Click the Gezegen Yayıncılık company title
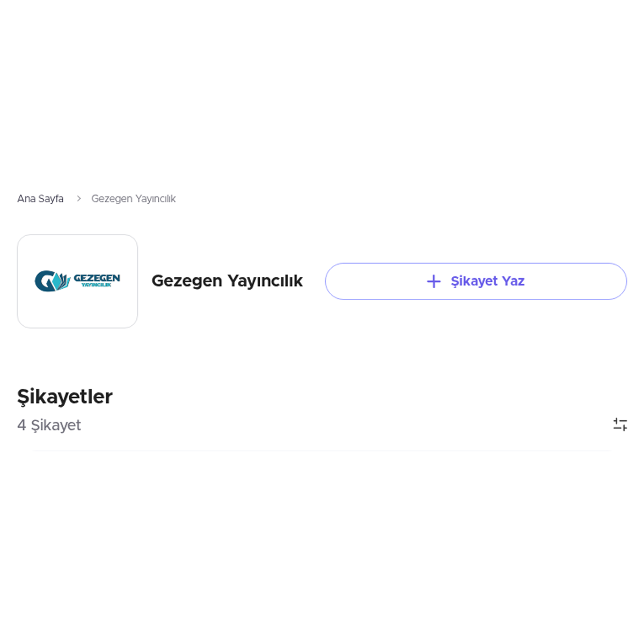The image size is (644, 644). point(227,281)
